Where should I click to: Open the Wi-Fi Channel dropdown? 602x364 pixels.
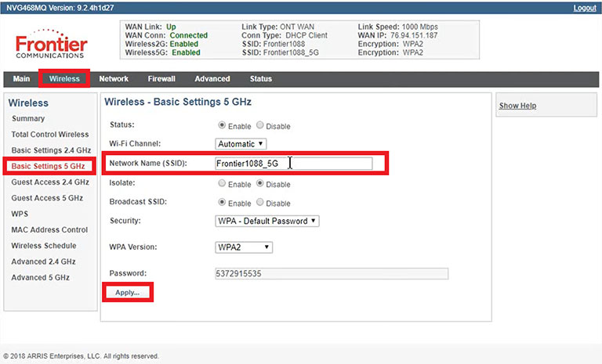(x=241, y=144)
